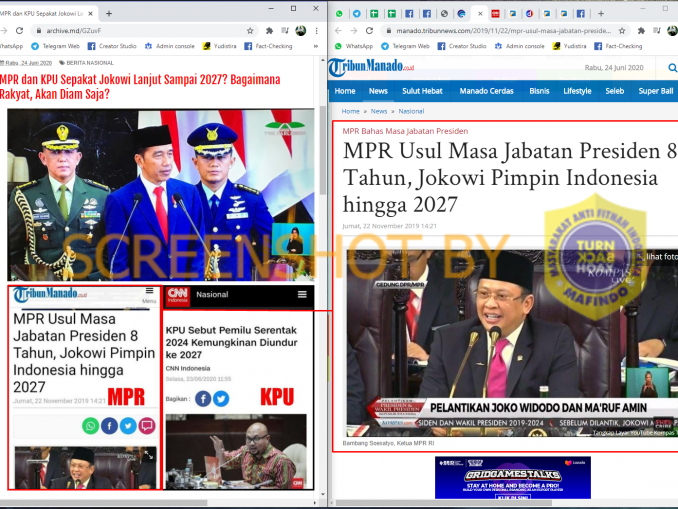The image size is (678, 509).
Task: Click the red headline 'MPR dan KPU Sepakat Jokowi'
Action: tap(140, 86)
